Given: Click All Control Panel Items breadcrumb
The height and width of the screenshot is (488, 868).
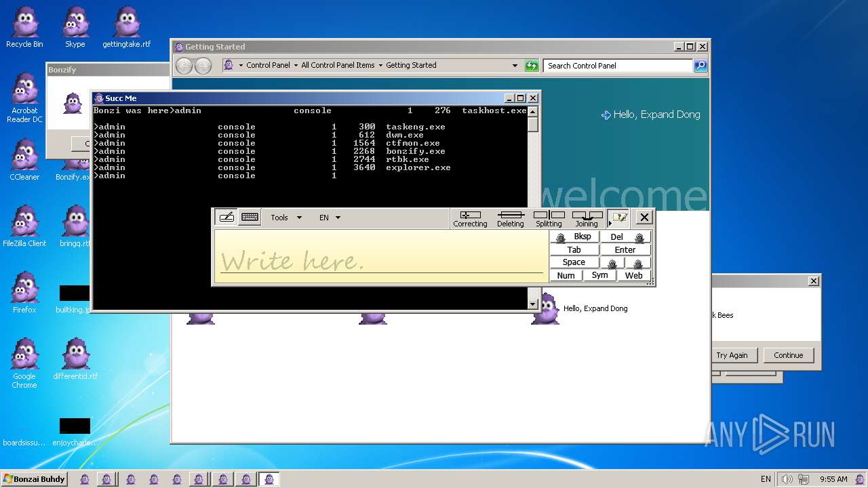Looking at the screenshot, I should tap(338, 65).
